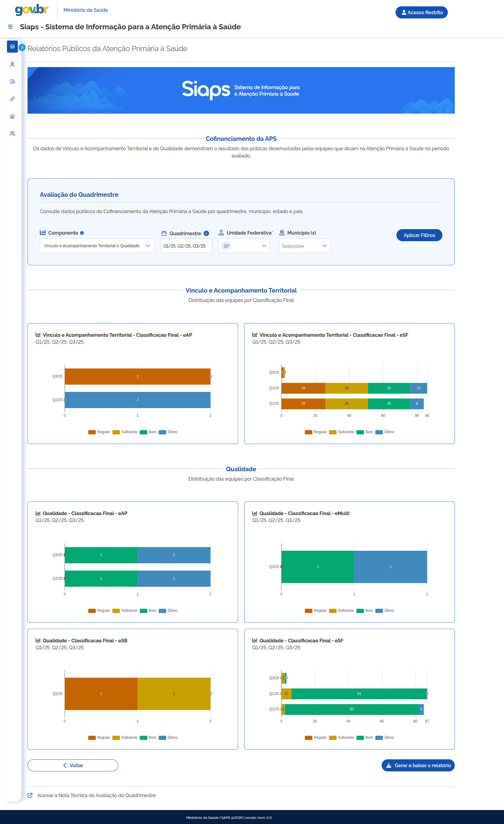This screenshot has height=824, width=504.
Task: Toggle Ótimo legend in Vínculo eSF chart
Action: pos(385,432)
